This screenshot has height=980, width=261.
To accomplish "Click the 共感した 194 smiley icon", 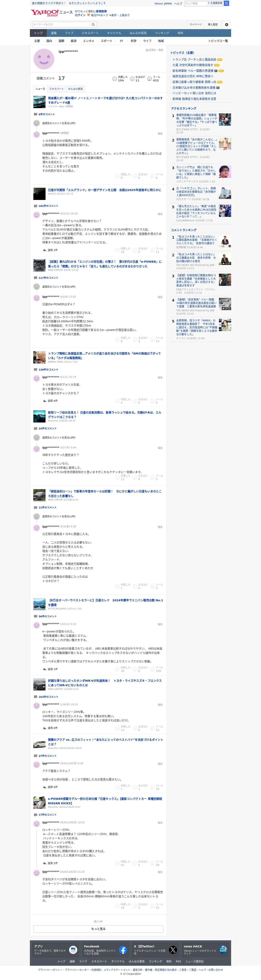I will (x=114, y=79).
